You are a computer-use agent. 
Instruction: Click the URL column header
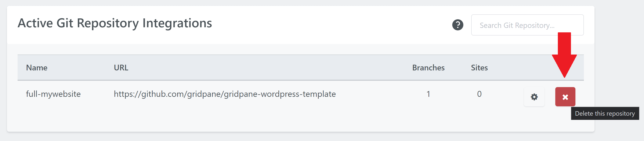121,68
